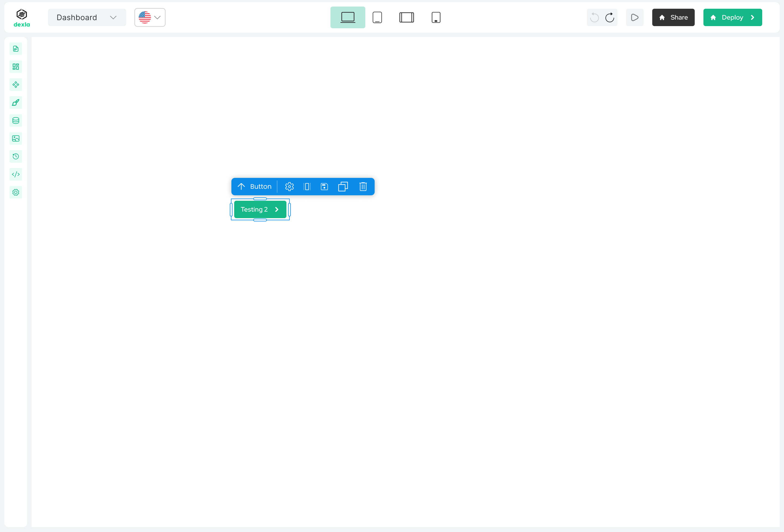Image resolution: width=784 pixels, height=532 pixels.
Task: Select the portrait tablet viewport
Action: (x=377, y=17)
